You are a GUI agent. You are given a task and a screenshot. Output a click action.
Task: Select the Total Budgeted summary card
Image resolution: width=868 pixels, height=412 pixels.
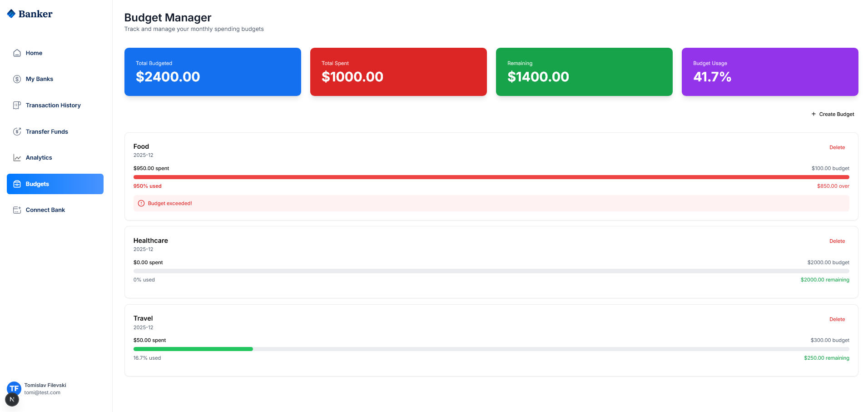[x=213, y=72]
